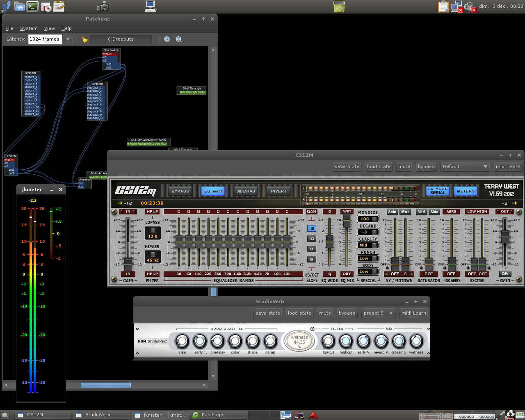Image resolution: width=525 pixels, height=420 pixels.
Task: Click the broom clear dropouts icon
Action: coord(84,39)
